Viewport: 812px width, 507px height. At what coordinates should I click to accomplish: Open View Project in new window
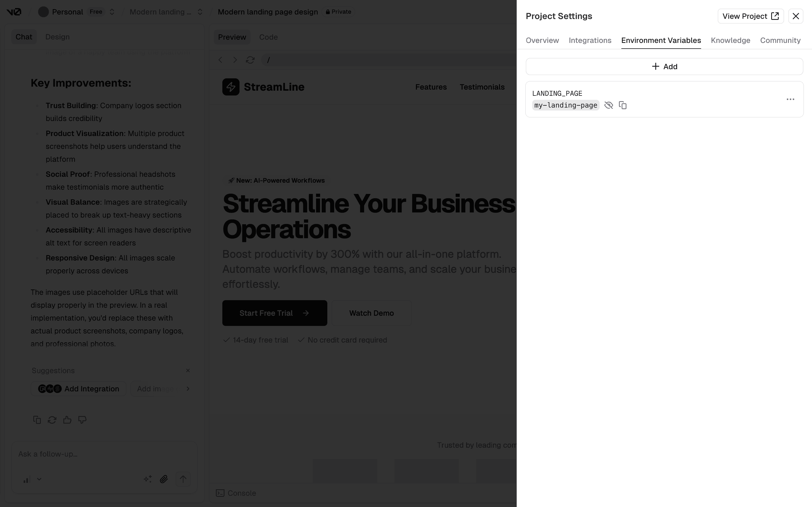click(x=750, y=16)
